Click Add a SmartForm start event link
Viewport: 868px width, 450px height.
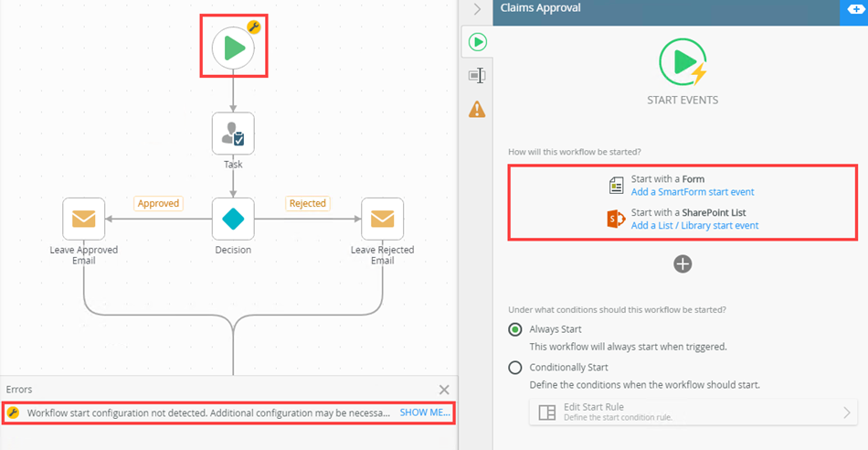(x=693, y=192)
